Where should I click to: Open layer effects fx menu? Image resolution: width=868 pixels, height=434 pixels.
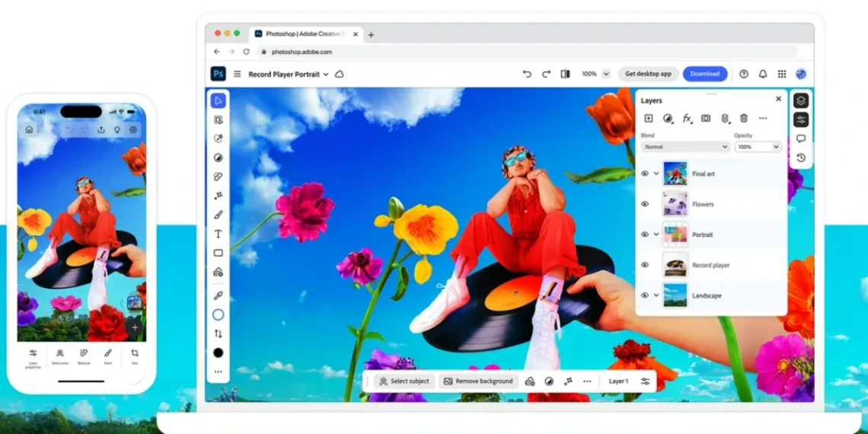pos(687,118)
